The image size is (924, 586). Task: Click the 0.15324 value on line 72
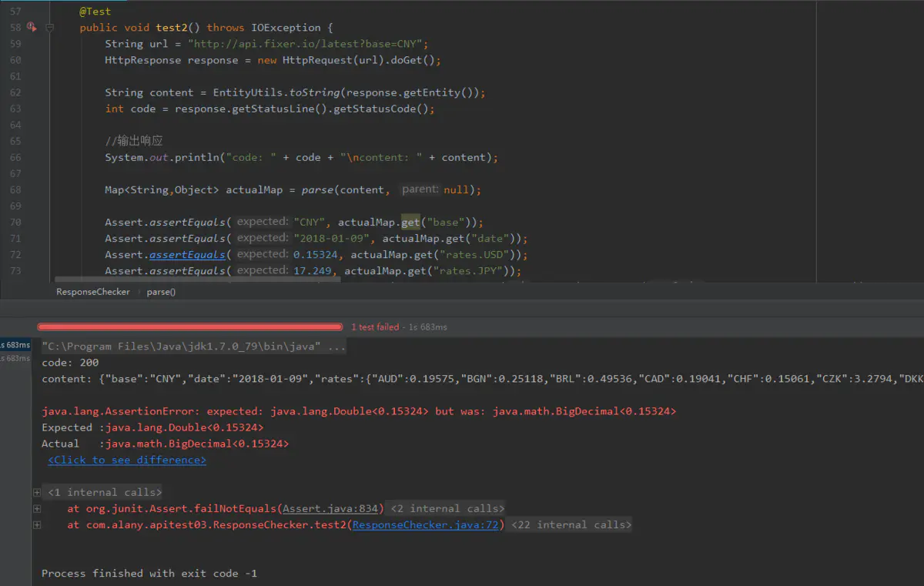[316, 254]
